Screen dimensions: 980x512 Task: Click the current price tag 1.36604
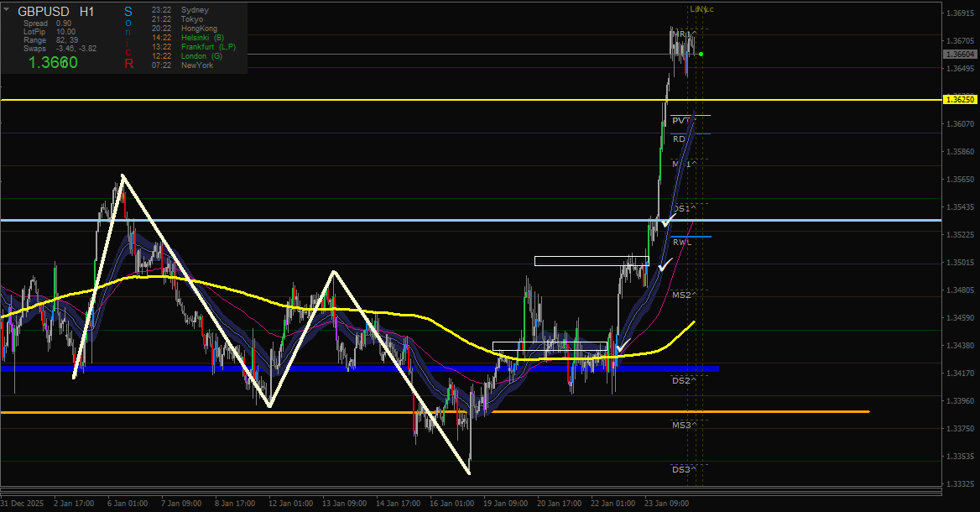[x=960, y=55]
